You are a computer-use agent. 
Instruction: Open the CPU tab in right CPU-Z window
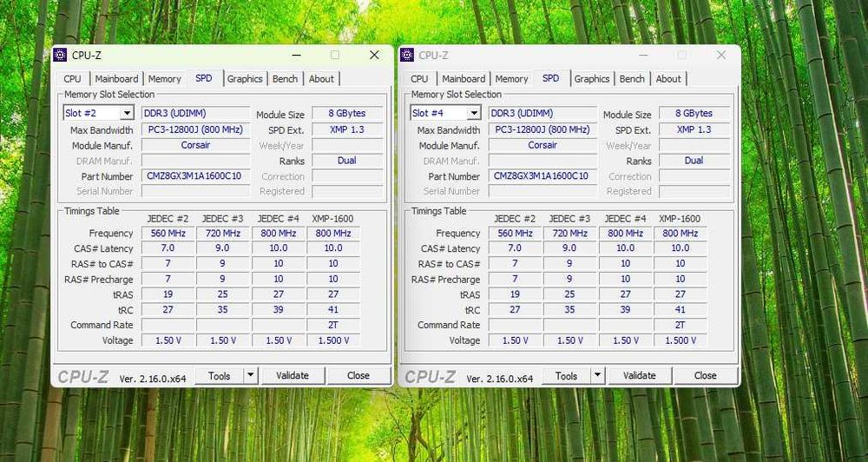pyautogui.click(x=419, y=79)
